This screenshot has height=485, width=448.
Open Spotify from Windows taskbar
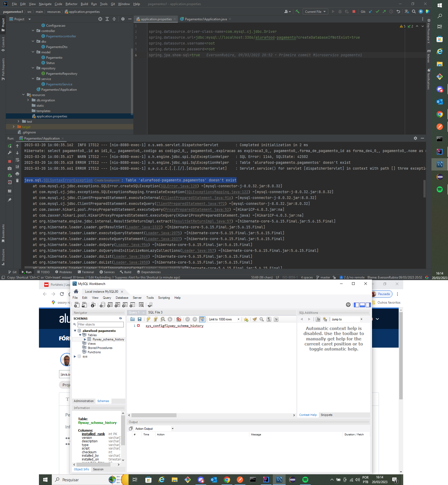tap(305, 480)
